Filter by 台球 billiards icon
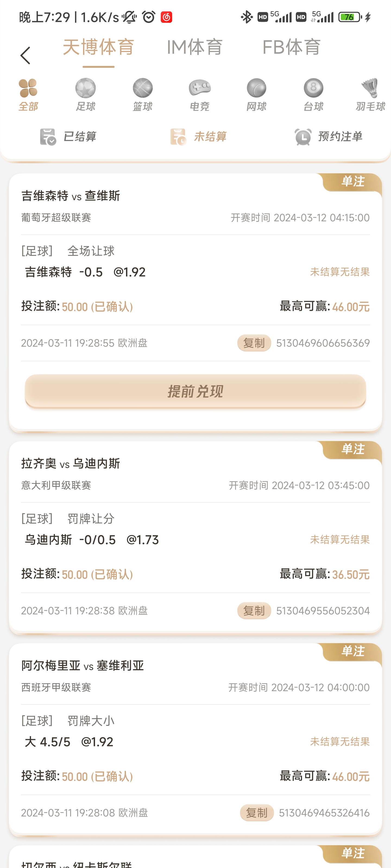Viewport: 391px width, 868px height. click(313, 88)
